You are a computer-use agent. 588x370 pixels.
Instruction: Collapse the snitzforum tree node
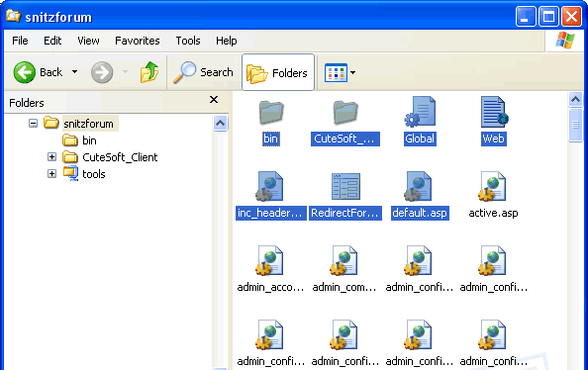[x=33, y=123]
